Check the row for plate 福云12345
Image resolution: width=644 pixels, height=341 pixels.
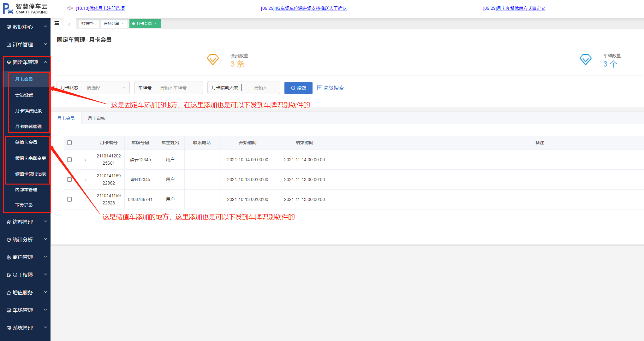(69, 160)
